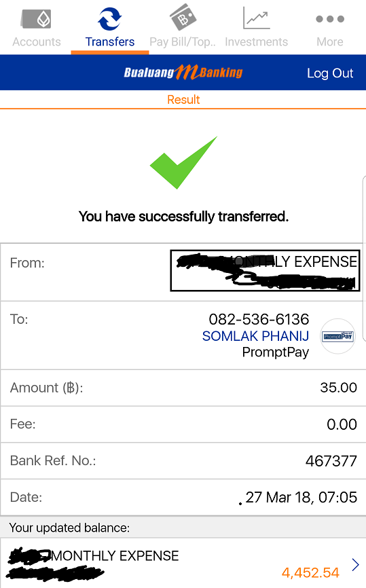Switch to the Investments tab label

click(257, 41)
